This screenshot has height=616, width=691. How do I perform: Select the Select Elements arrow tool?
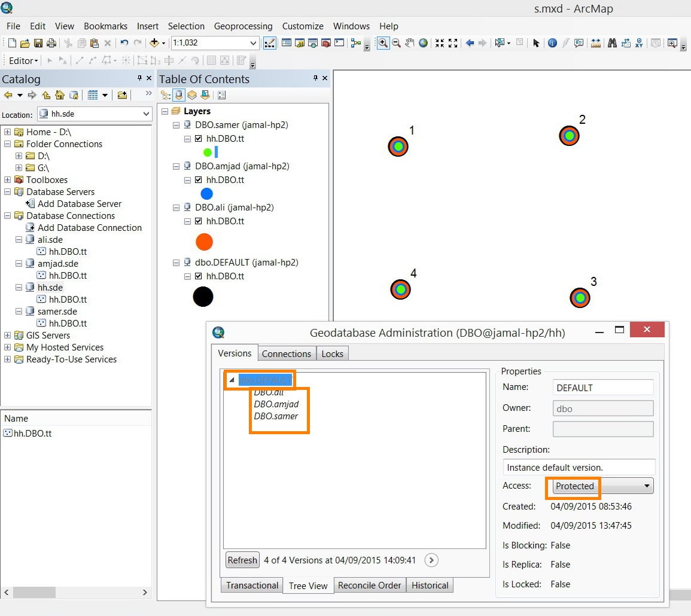(536, 42)
